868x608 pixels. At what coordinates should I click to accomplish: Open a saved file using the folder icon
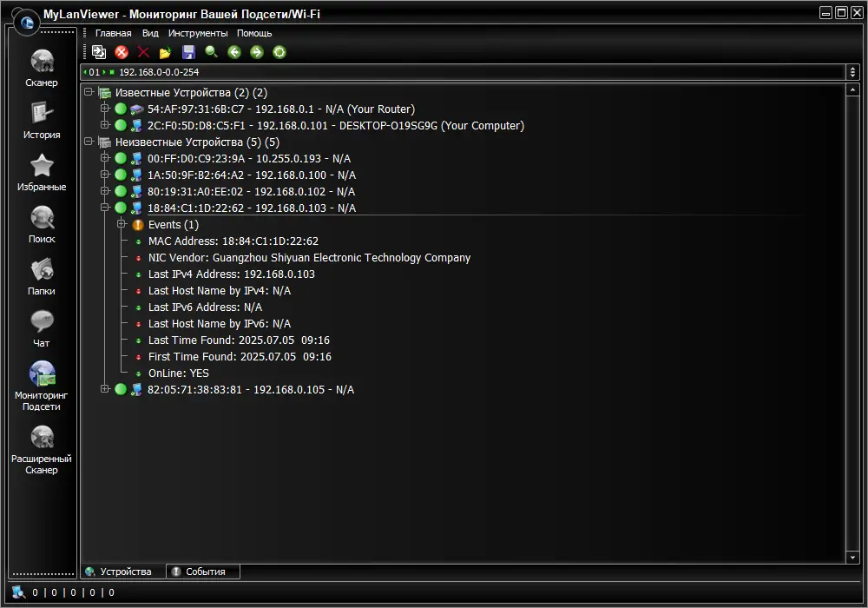point(167,52)
